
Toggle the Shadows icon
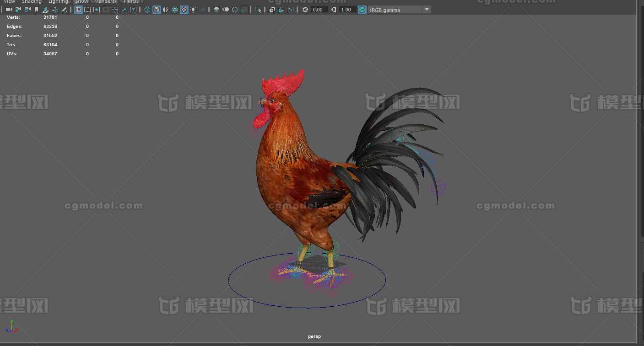click(x=203, y=10)
